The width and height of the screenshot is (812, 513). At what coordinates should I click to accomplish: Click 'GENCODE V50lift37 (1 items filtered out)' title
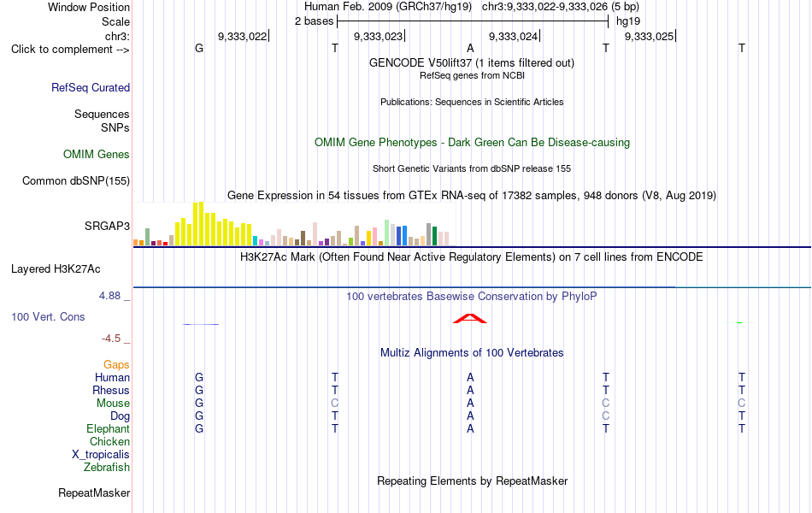coord(472,62)
